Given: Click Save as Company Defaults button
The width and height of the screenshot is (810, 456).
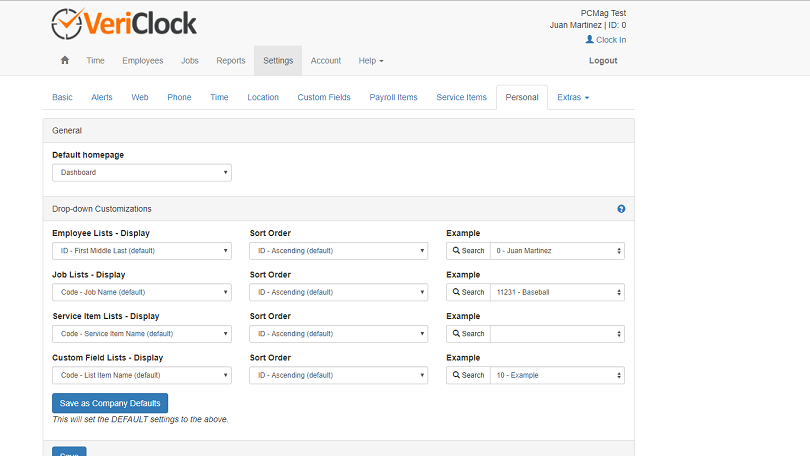Looking at the screenshot, I should 110,403.
